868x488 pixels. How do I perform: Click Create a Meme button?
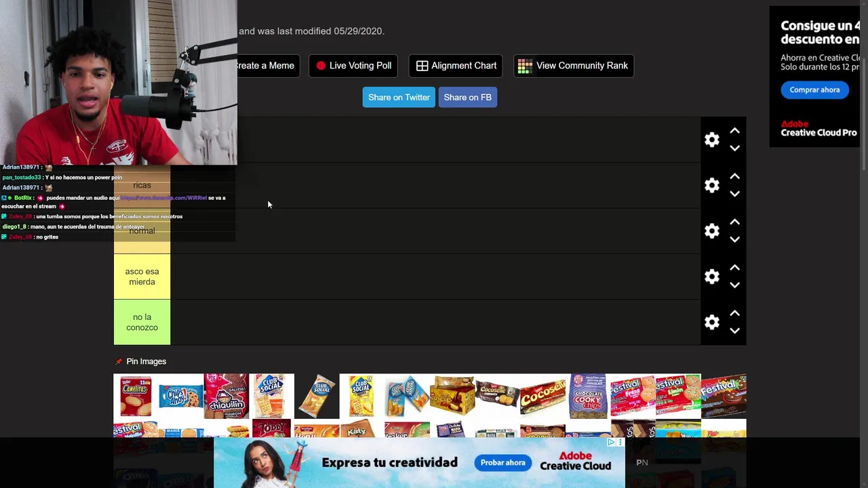[267, 66]
